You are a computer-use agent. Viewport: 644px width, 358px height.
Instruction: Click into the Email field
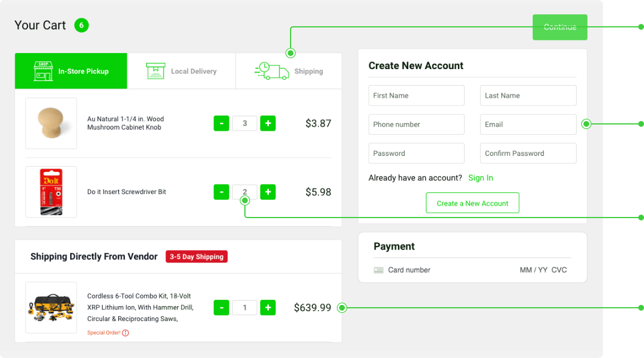pyautogui.click(x=528, y=124)
